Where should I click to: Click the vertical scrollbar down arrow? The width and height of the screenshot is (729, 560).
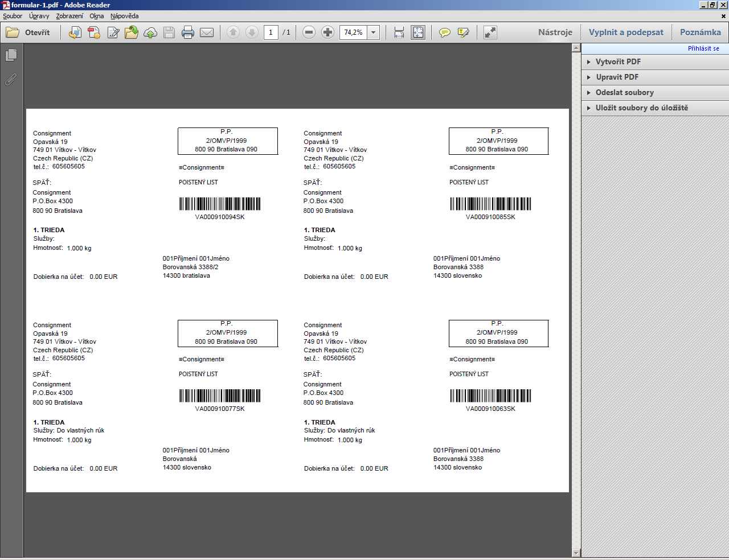(x=576, y=553)
